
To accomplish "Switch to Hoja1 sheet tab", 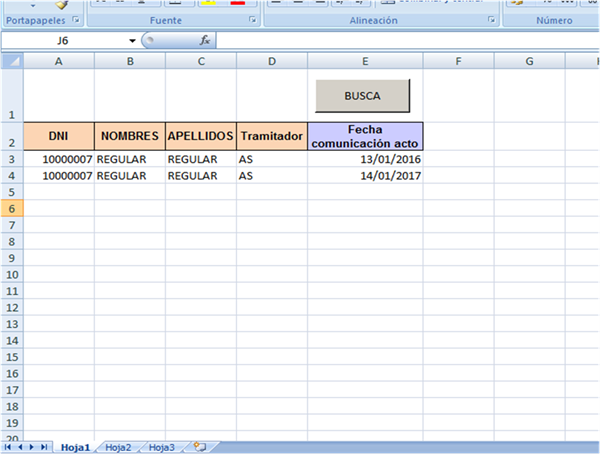I will click(x=75, y=447).
